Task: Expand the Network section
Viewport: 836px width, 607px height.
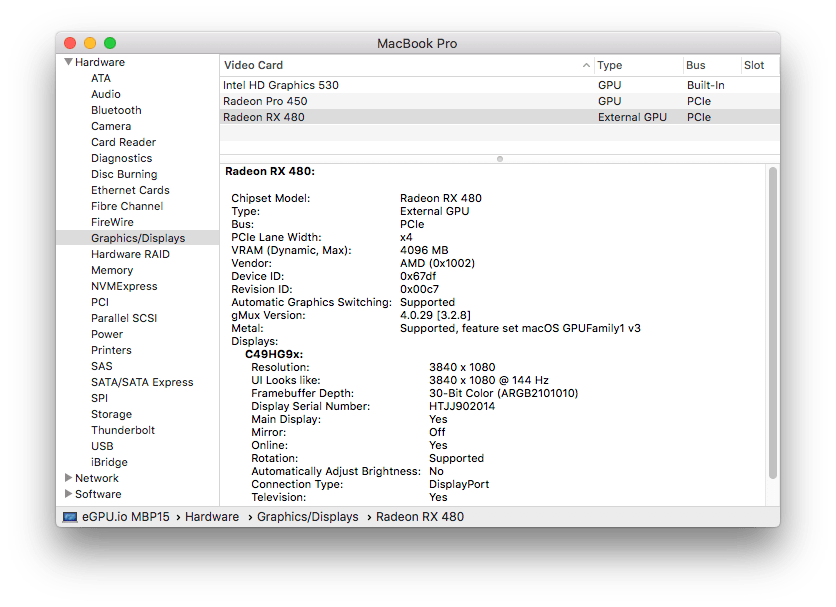Action: [68, 477]
